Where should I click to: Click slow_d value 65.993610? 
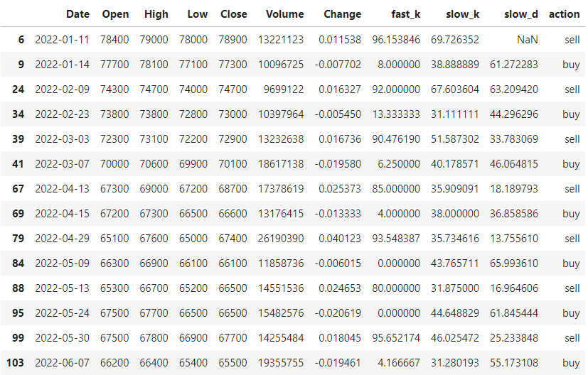pos(514,263)
